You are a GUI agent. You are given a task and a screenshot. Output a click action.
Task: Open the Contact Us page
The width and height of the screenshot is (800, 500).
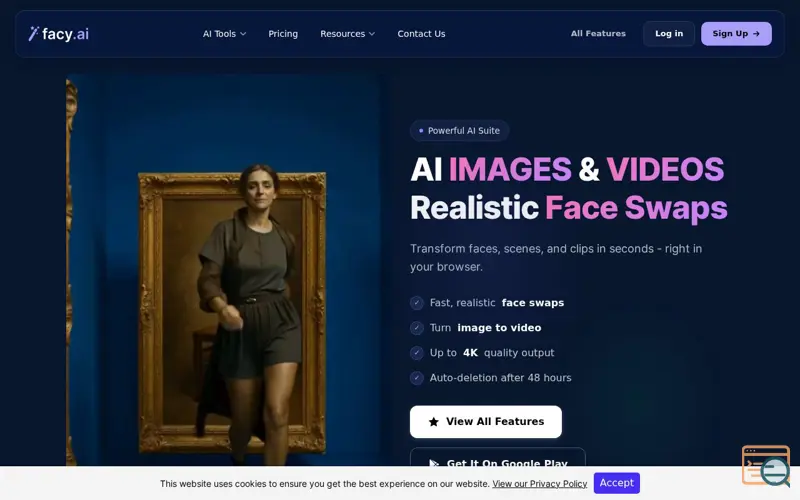pyautogui.click(x=421, y=34)
